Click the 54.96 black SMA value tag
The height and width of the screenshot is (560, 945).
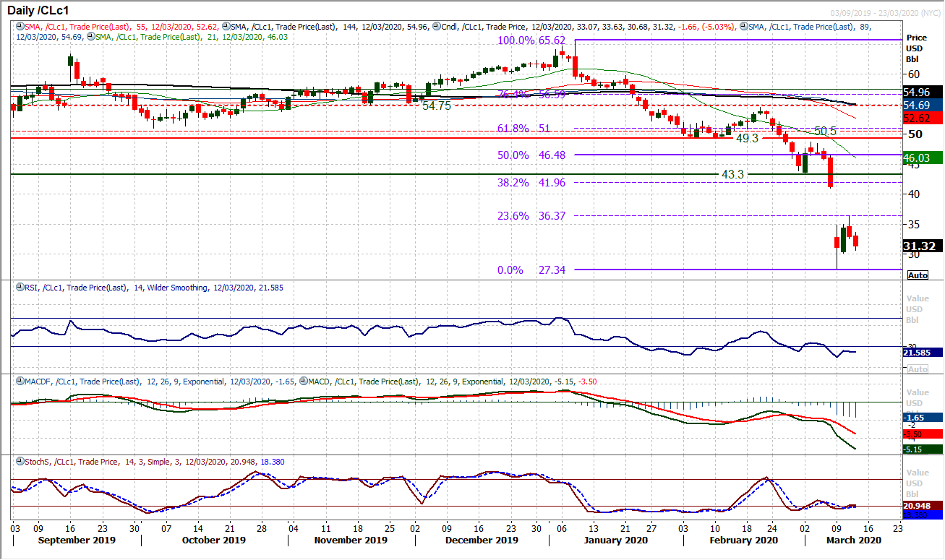(923, 92)
